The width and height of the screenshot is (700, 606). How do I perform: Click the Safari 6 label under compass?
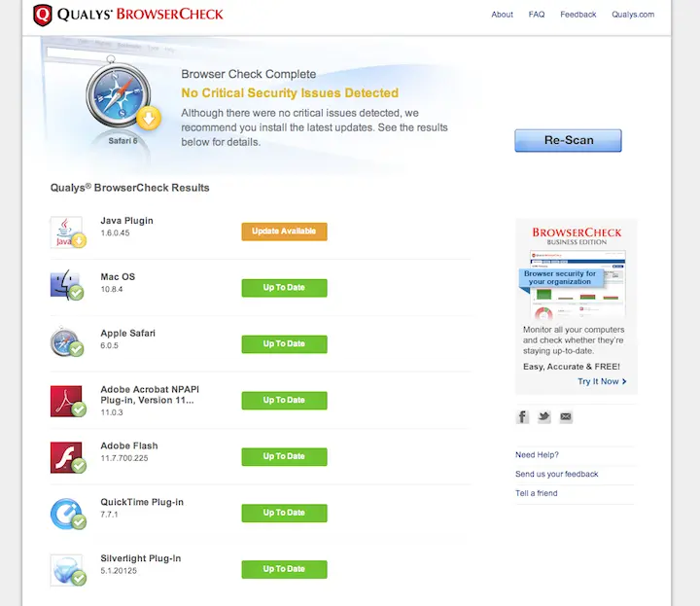122,141
